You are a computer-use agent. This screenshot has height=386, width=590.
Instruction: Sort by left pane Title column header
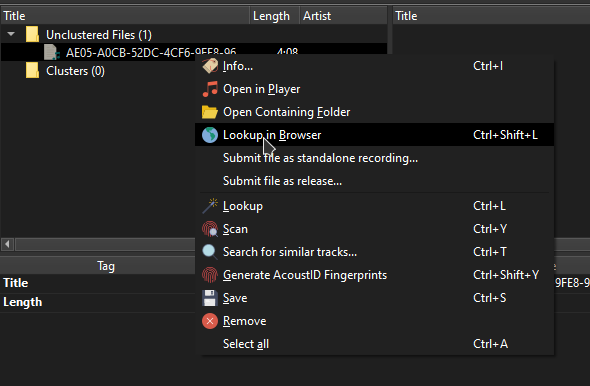125,16
